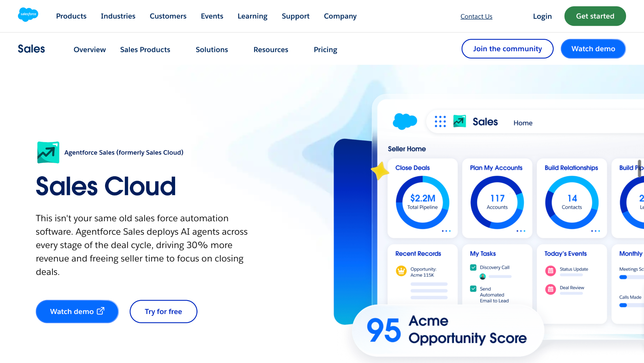Screen dimensions: 644x363
Task: Open the Customers menu
Action: click(168, 16)
